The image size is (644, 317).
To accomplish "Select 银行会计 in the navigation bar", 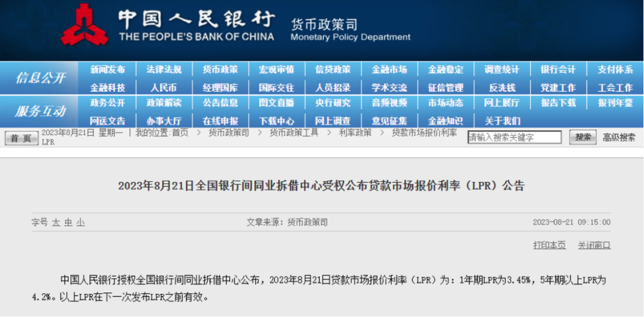I will tap(558, 69).
